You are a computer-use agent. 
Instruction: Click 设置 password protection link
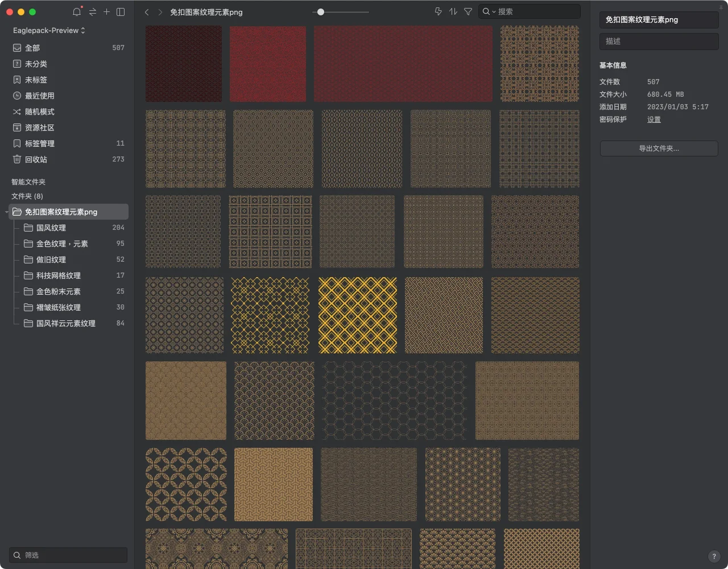click(654, 119)
